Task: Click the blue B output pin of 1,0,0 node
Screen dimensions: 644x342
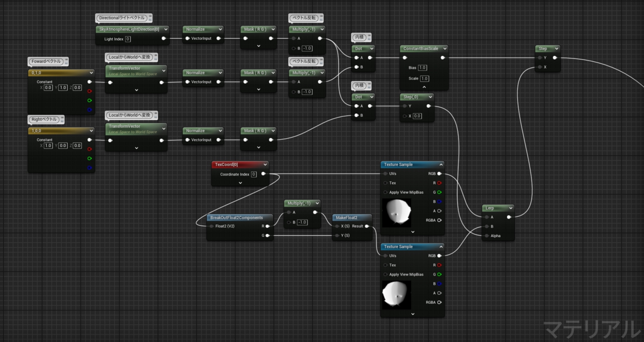Action: 89,167
